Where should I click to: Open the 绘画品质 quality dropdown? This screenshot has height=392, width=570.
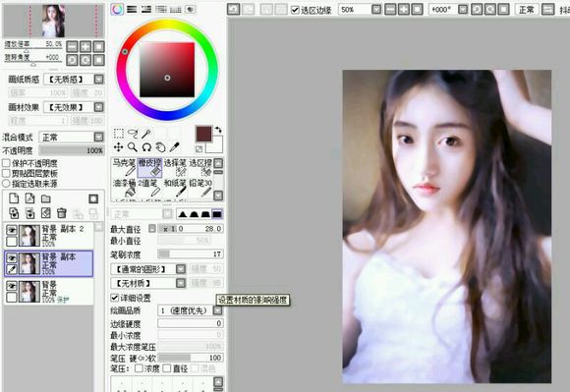(x=217, y=310)
